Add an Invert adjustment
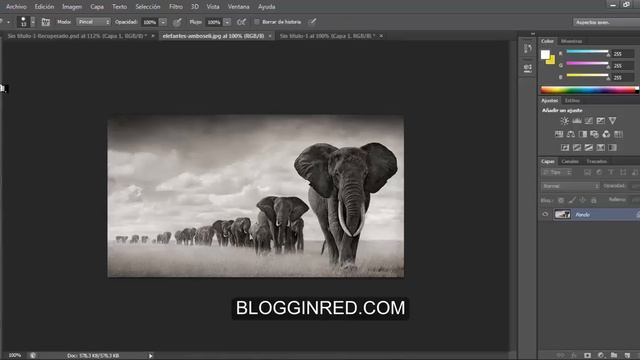Screen dimensions: 640x360 (x=565, y=148)
